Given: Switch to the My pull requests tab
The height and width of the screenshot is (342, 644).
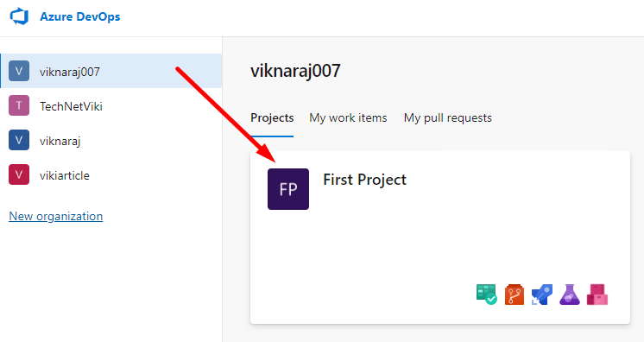Looking at the screenshot, I should pos(448,118).
